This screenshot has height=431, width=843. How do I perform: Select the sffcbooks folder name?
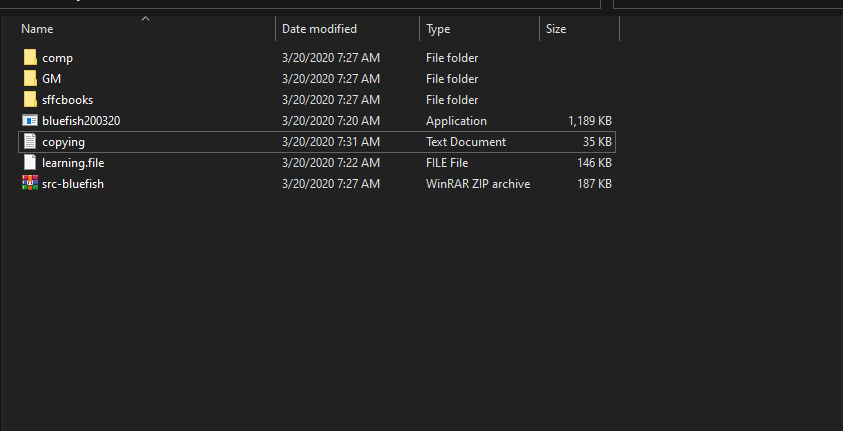[x=68, y=100]
